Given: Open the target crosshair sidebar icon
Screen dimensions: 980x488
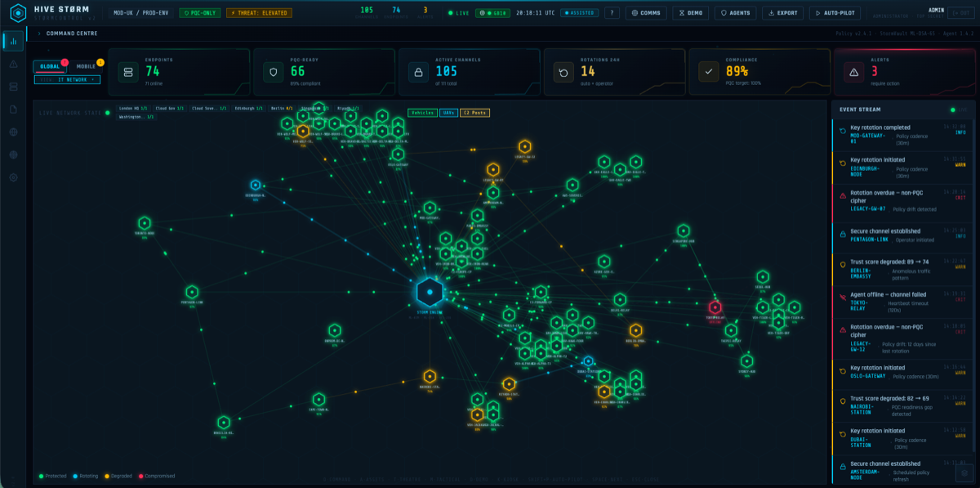Looking at the screenshot, I should (13, 154).
